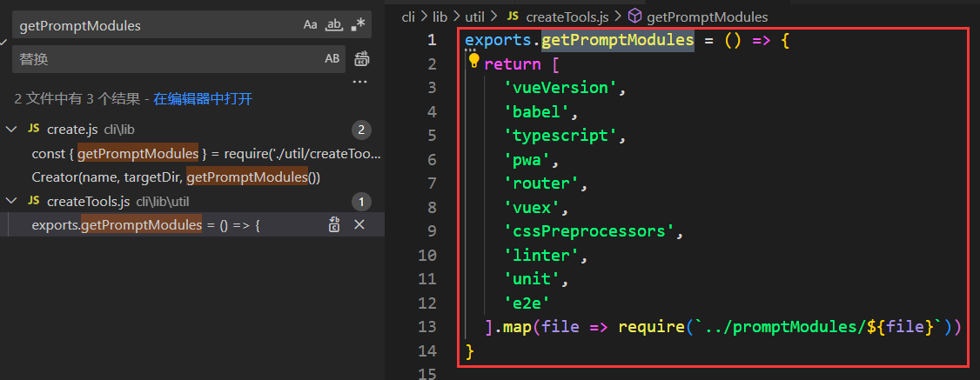Toggle Match Case in search box
The height and width of the screenshot is (380, 980).
click(x=311, y=25)
